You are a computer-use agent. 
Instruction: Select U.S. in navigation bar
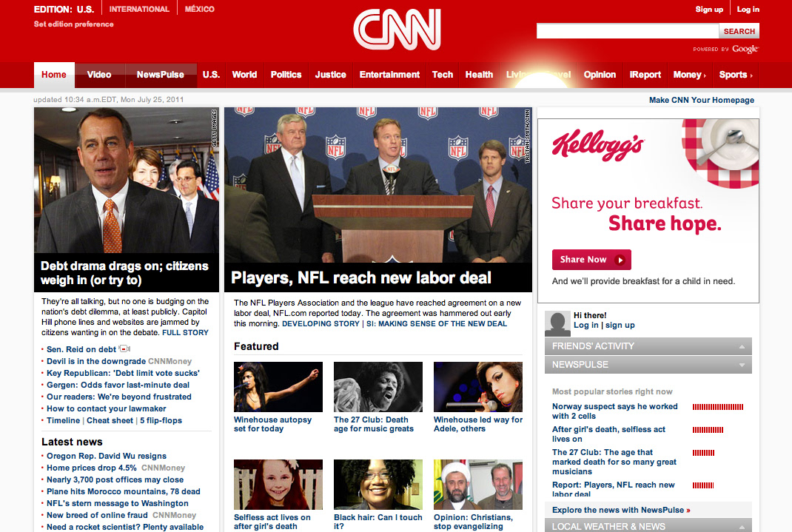pos(211,75)
